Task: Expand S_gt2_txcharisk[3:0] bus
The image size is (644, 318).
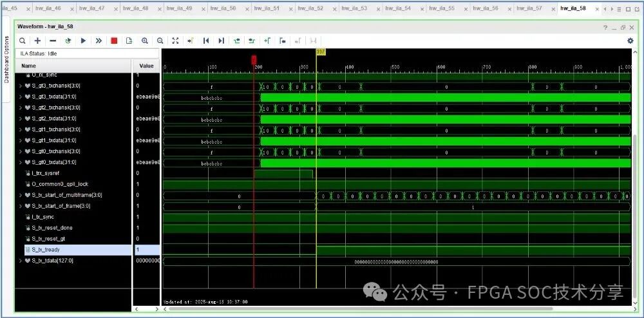Action: pyautogui.click(x=21, y=108)
